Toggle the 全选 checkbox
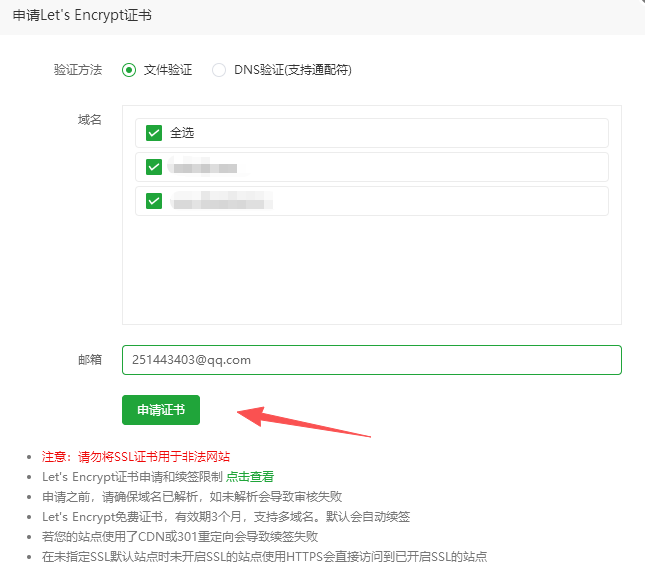This screenshot has height=586, width=645. pyautogui.click(x=154, y=133)
